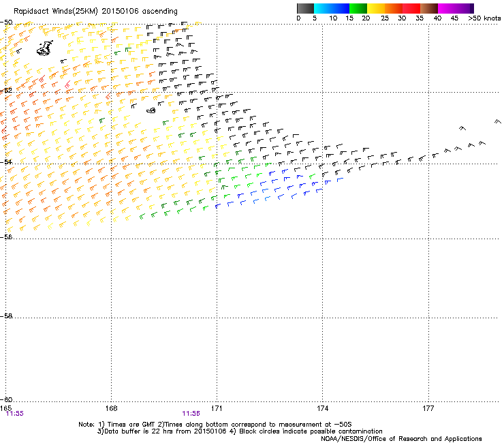Click the '-58' latitude axis label

[x=6, y=316]
